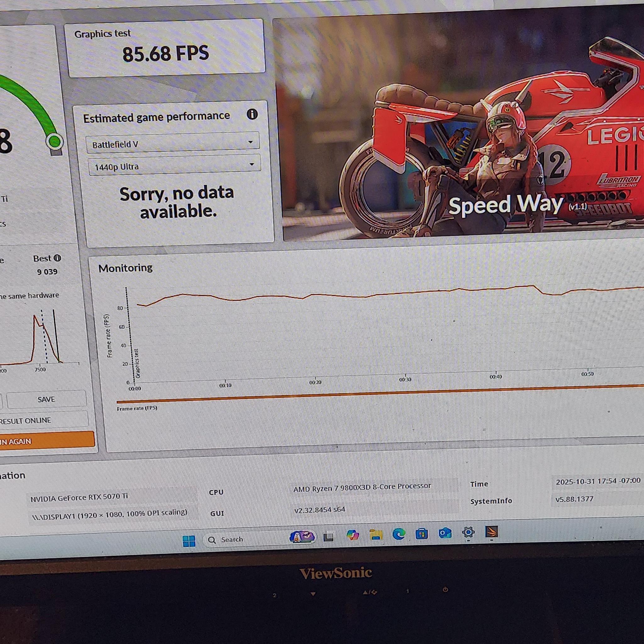Expand the Battlefield V game dropdown
The width and height of the screenshot is (644, 644).
click(173, 143)
